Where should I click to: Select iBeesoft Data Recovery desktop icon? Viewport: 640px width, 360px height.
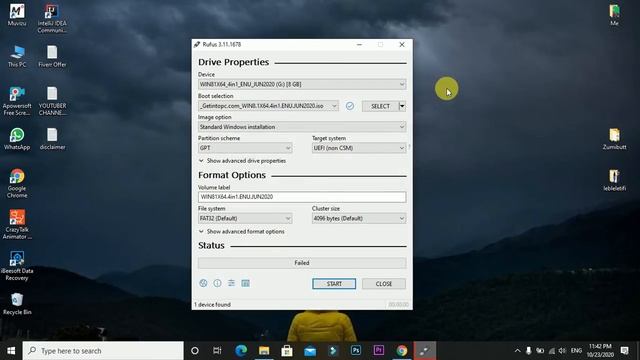click(x=17, y=266)
